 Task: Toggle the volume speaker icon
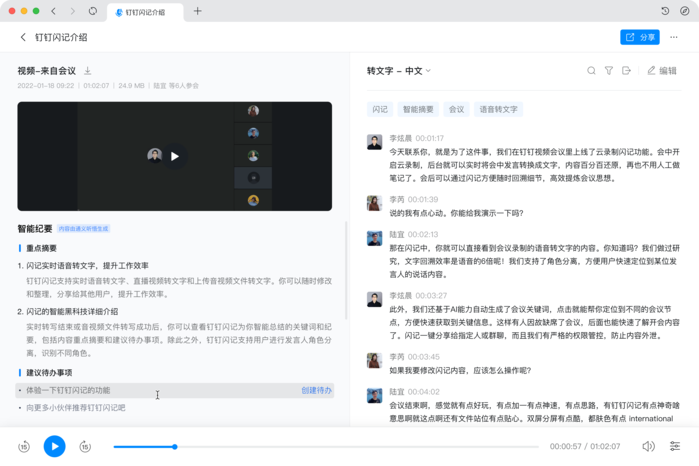click(x=648, y=446)
